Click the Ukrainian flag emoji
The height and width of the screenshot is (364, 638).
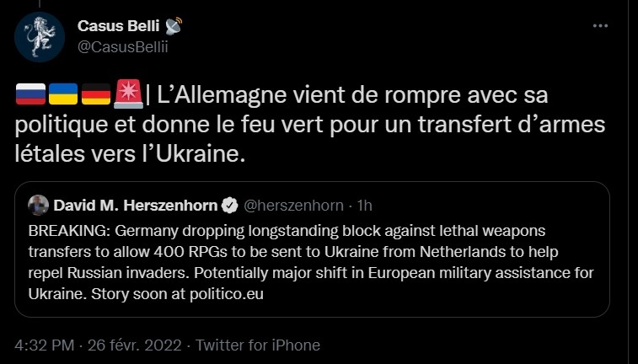tap(63, 93)
